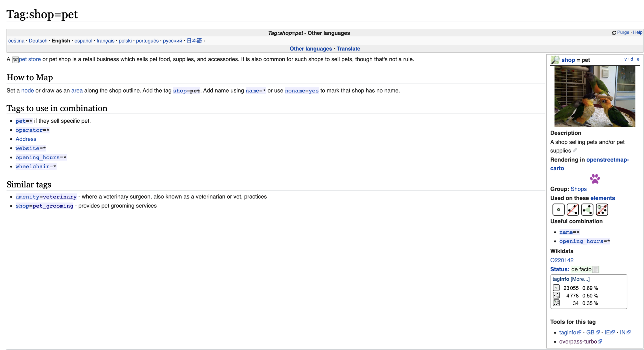Image resolution: width=644 pixels, height=350 pixels.
Task: Click the area element icon
Action: pos(587,209)
